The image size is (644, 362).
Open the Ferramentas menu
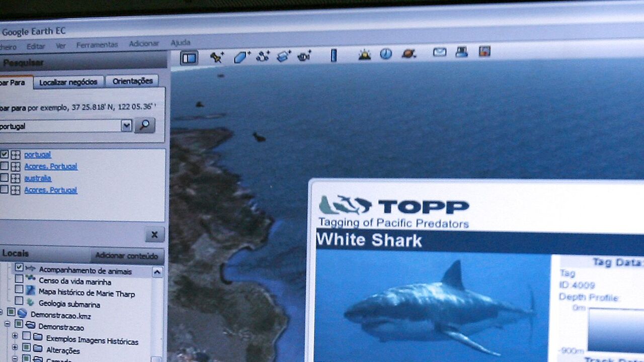pyautogui.click(x=97, y=45)
